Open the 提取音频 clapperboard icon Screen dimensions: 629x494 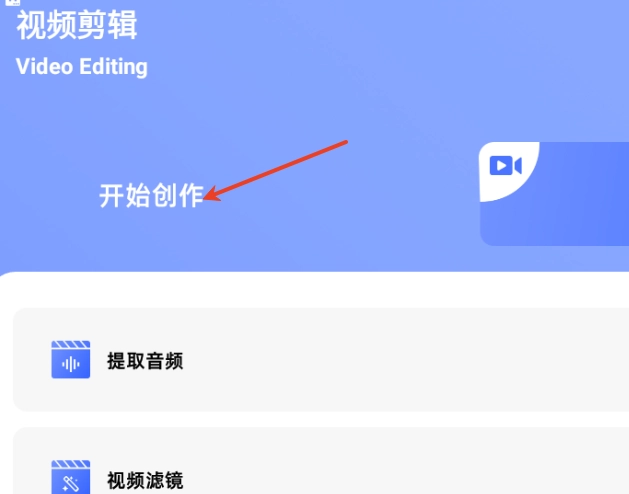pos(71,360)
